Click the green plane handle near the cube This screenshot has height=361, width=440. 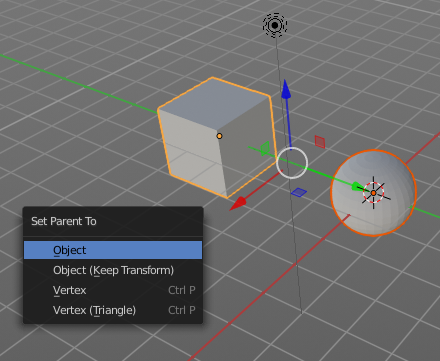point(265,148)
